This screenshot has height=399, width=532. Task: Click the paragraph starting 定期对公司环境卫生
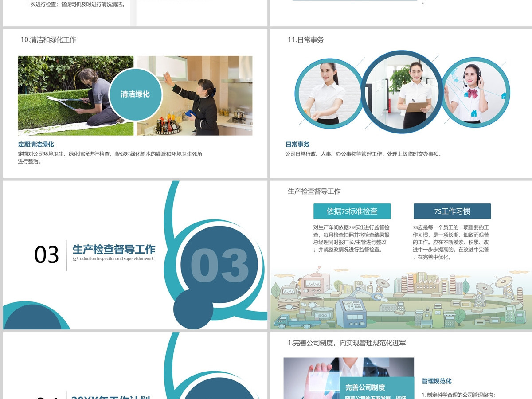[x=110, y=157]
